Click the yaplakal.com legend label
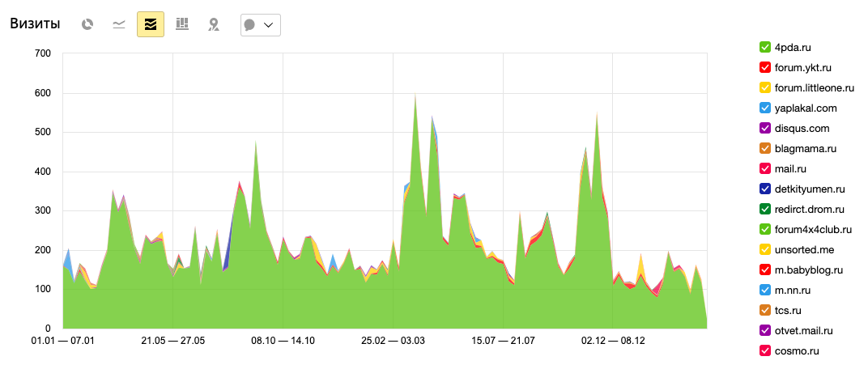The image size is (868, 365). [x=806, y=108]
